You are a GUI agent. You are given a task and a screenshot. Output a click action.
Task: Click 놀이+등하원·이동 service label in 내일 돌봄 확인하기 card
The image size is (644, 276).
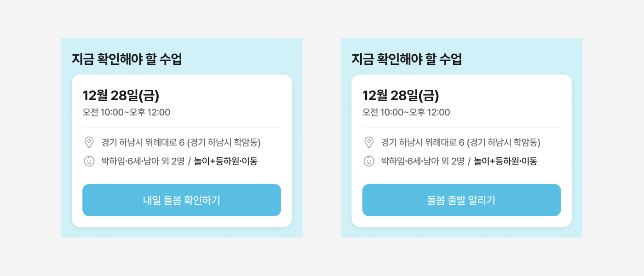(x=226, y=161)
